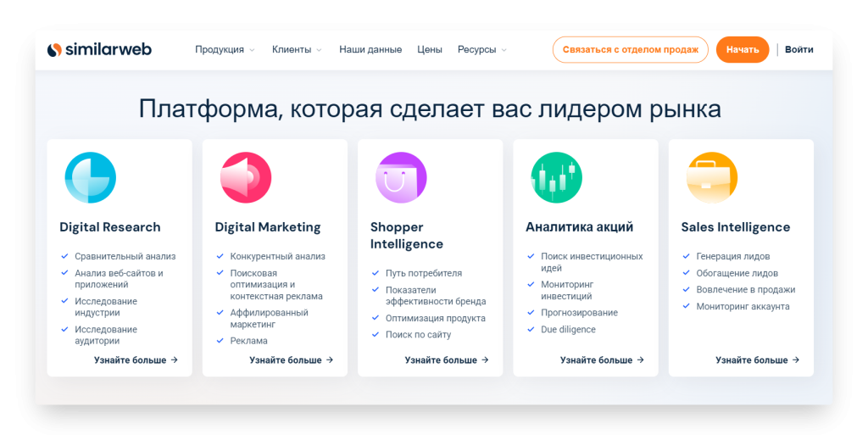Screen dimensions: 868x435
Task: Open the Наши данные menu item
Action: (x=370, y=50)
